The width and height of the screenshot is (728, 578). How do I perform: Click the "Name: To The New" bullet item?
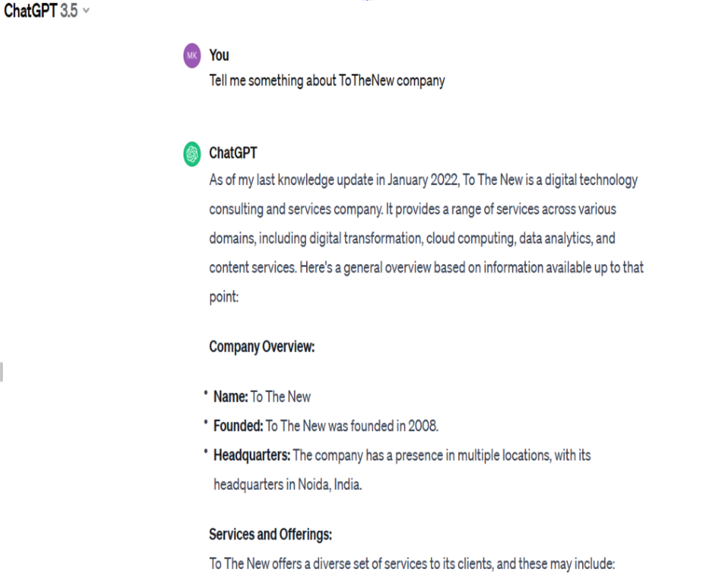point(262,397)
